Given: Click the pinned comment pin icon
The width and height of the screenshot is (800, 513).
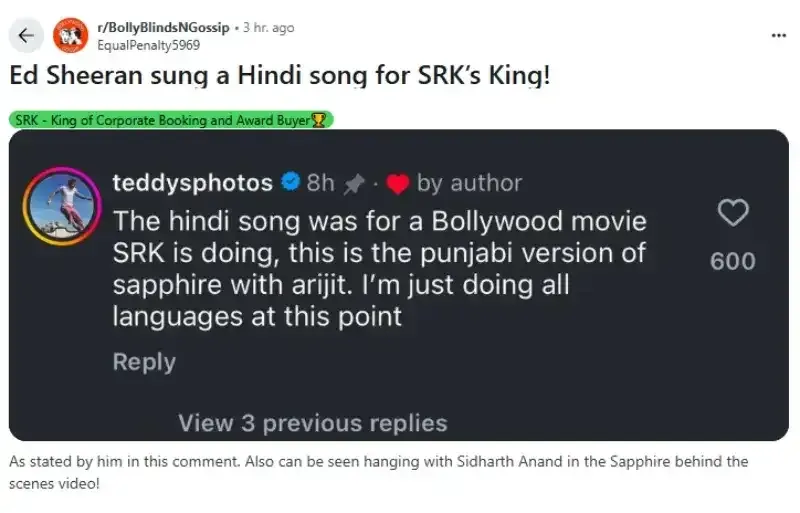Looking at the screenshot, I should [x=355, y=184].
